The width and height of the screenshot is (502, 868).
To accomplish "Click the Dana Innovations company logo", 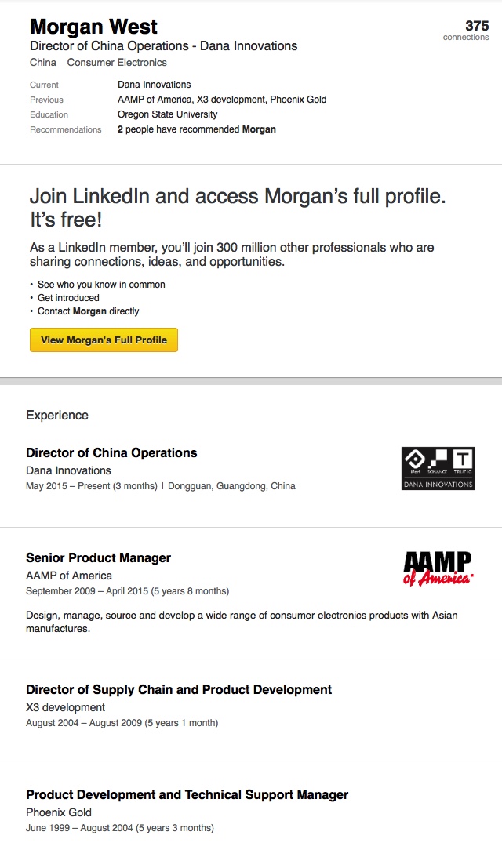I will 438,468.
